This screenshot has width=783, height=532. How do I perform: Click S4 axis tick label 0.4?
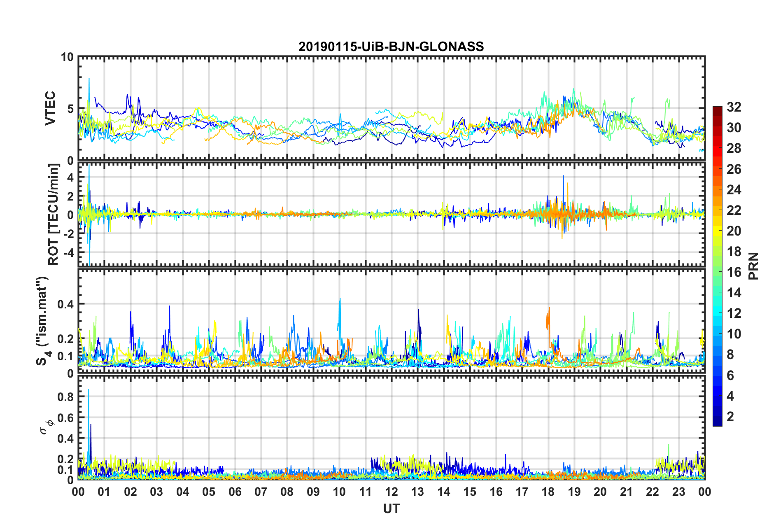(65, 304)
